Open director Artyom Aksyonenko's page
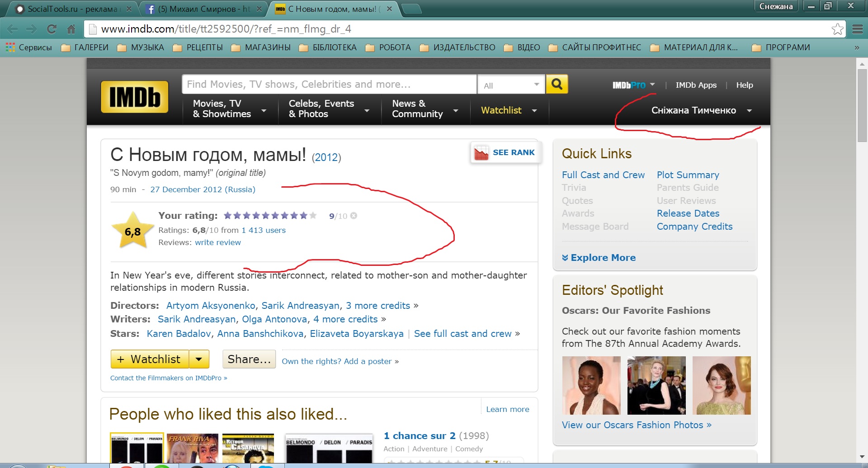Screen dimensions: 868x468 point(211,306)
